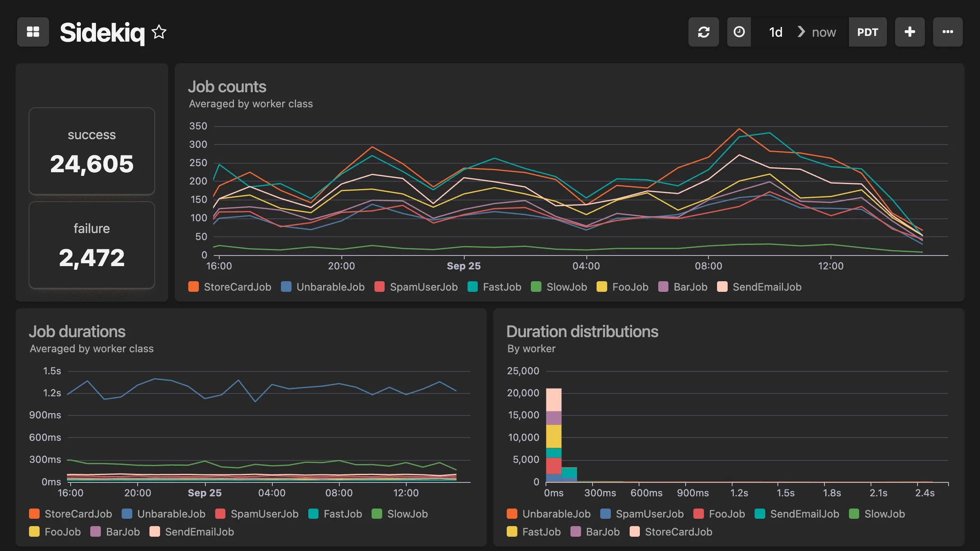Viewport: 980px width, 551px height.
Task: Click the success stat showing 24,605
Action: (x=91, y=151)
